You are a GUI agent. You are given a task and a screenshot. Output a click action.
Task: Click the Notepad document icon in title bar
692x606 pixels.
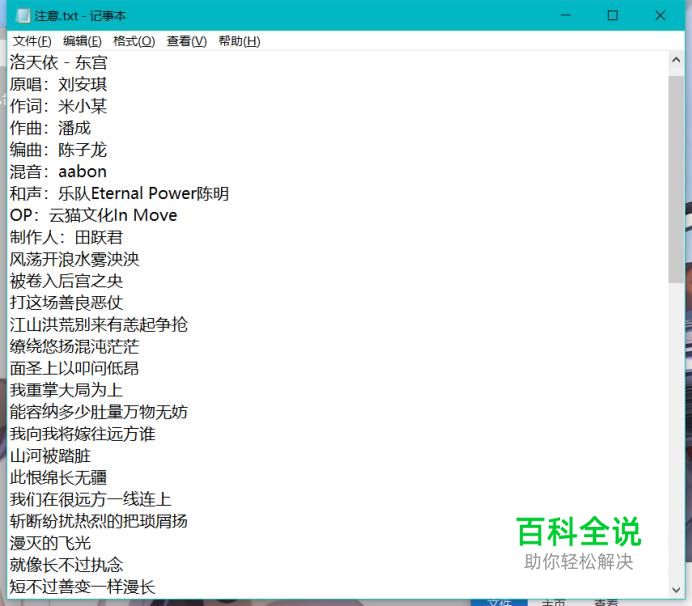tap(22, 16)
